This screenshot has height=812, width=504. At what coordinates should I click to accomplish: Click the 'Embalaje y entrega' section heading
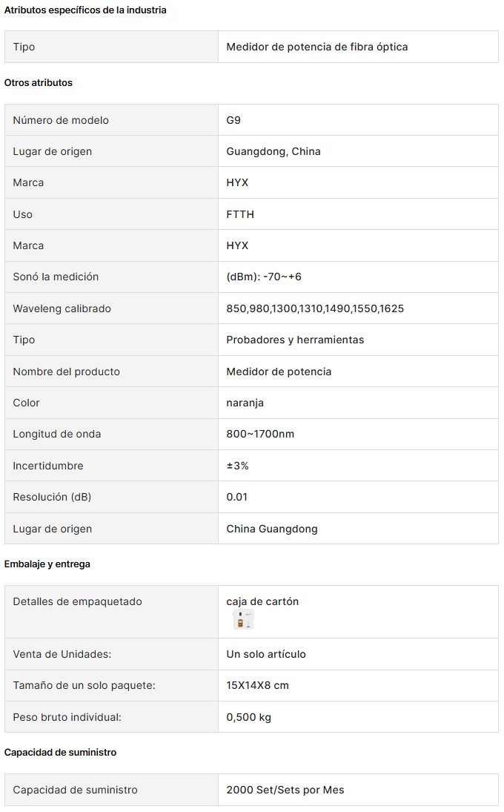click(47, 564)
